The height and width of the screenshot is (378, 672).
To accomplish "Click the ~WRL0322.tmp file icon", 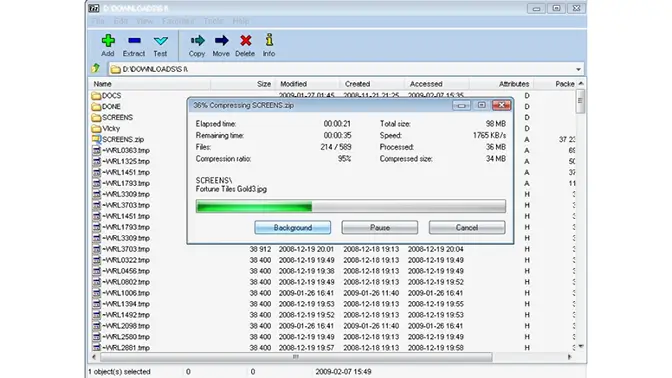I will point(96,260).
